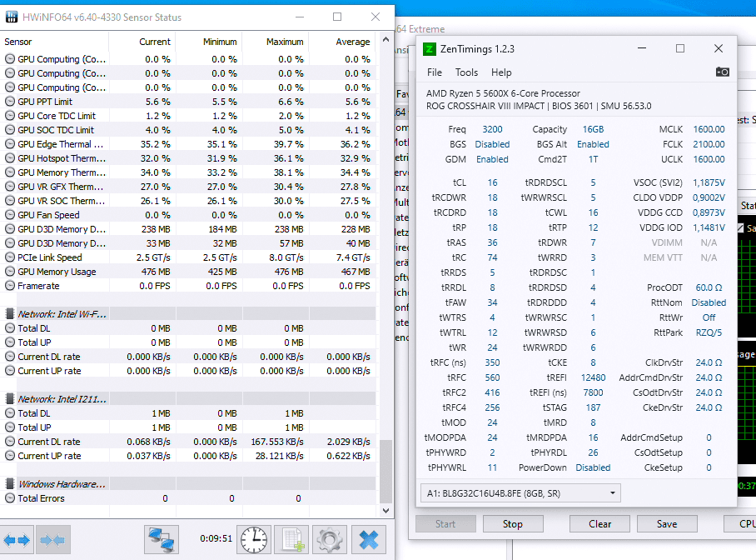Take a ZenTimings screenshot with the camera icon

[x=722, y=72]
